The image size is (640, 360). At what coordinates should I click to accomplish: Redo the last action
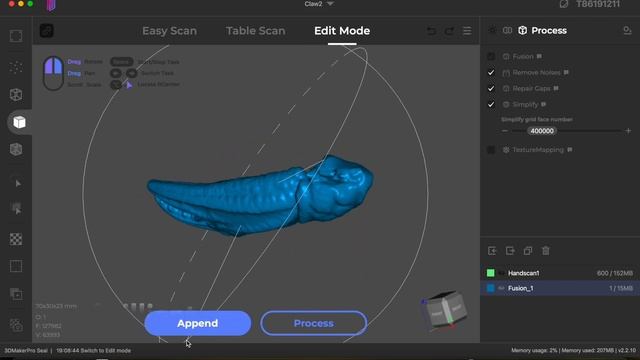[x=449, y=31]
